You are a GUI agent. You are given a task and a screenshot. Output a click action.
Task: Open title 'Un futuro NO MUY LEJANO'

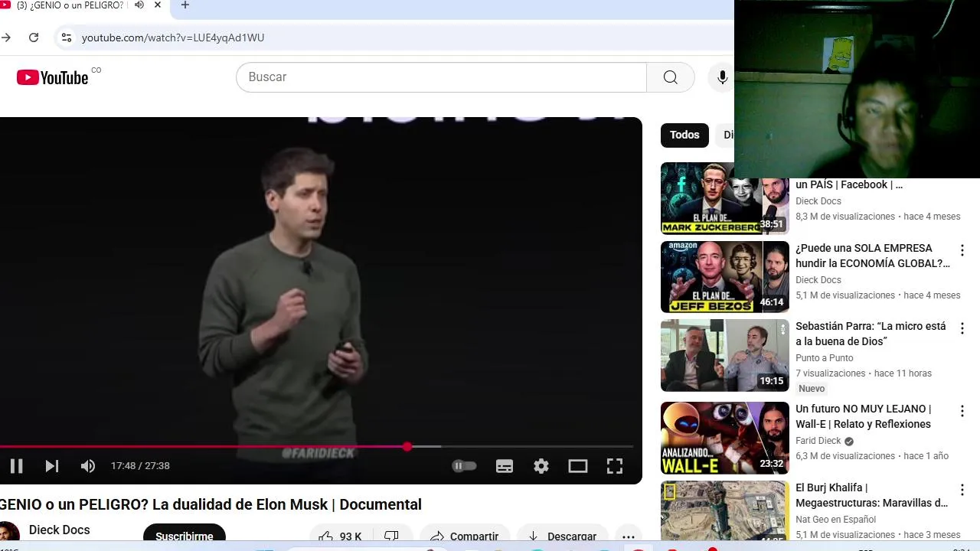click(x=864, y=416)
